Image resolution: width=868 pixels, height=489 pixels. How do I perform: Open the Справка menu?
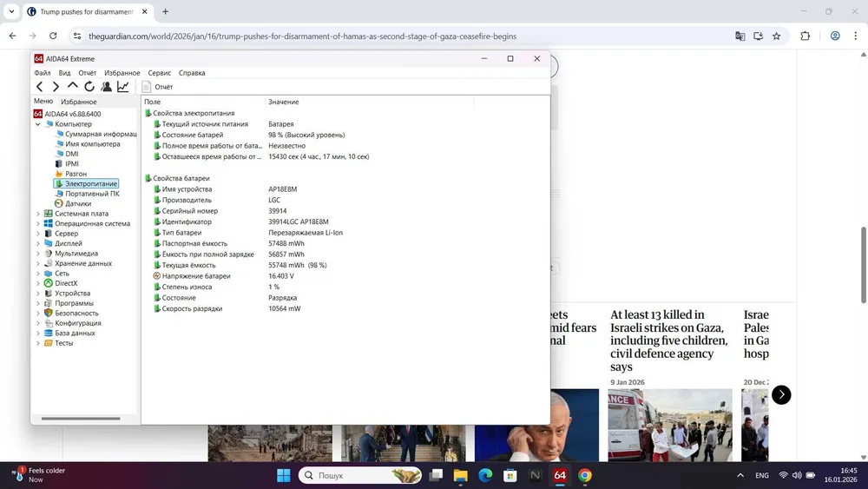pos(192,73)
